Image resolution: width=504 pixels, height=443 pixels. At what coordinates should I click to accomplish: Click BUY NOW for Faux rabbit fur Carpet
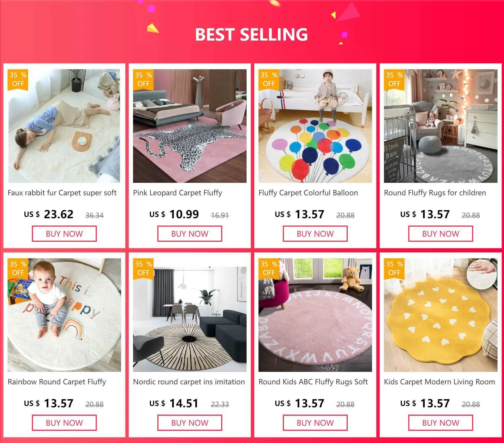[64, 234]
